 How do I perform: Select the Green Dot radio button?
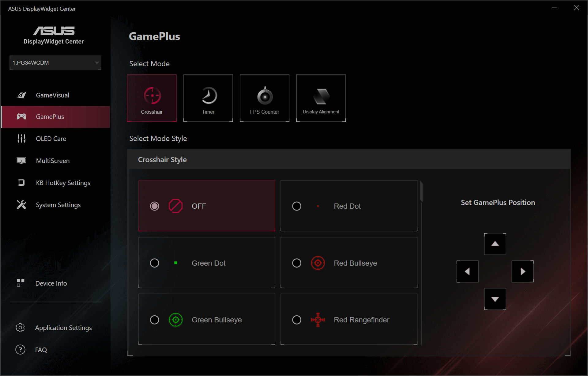154,263
